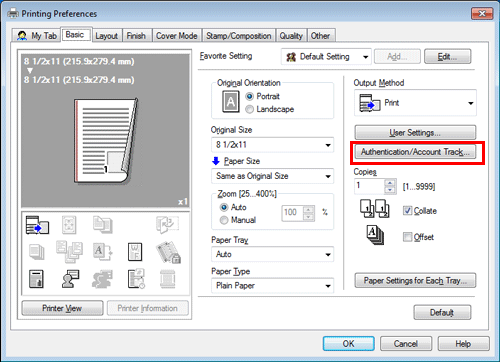This screenshot has width=500, height=362.
Task: Open the Output Method dropdown
Action: pos(415,103)
